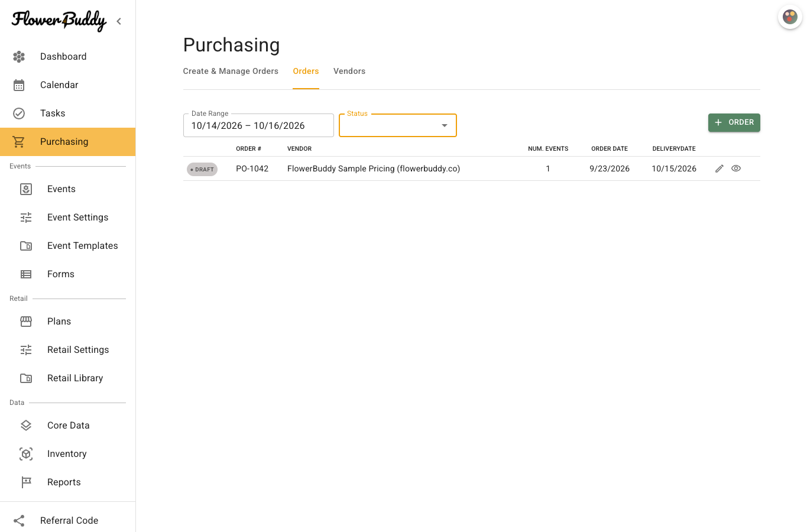This screenshot has height=532, width=807.
Task: Open Plans under Retail
Action: tap(67, 322)
